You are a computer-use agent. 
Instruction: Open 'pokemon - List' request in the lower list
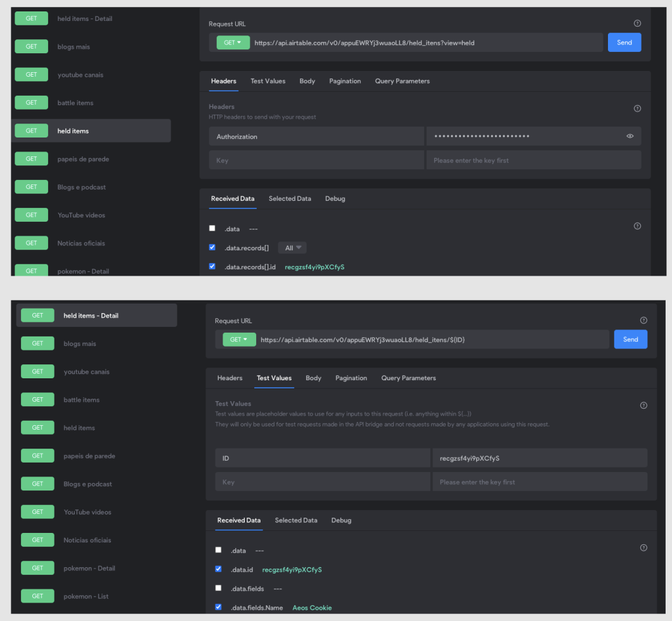[86, 596]
